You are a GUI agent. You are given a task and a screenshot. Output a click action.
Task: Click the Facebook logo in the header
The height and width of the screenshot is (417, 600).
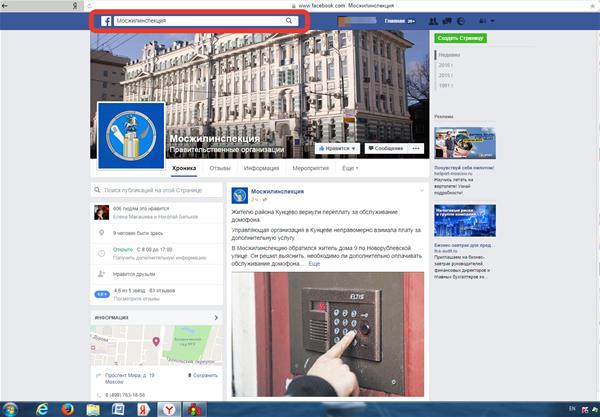click(x=106, y=21)
